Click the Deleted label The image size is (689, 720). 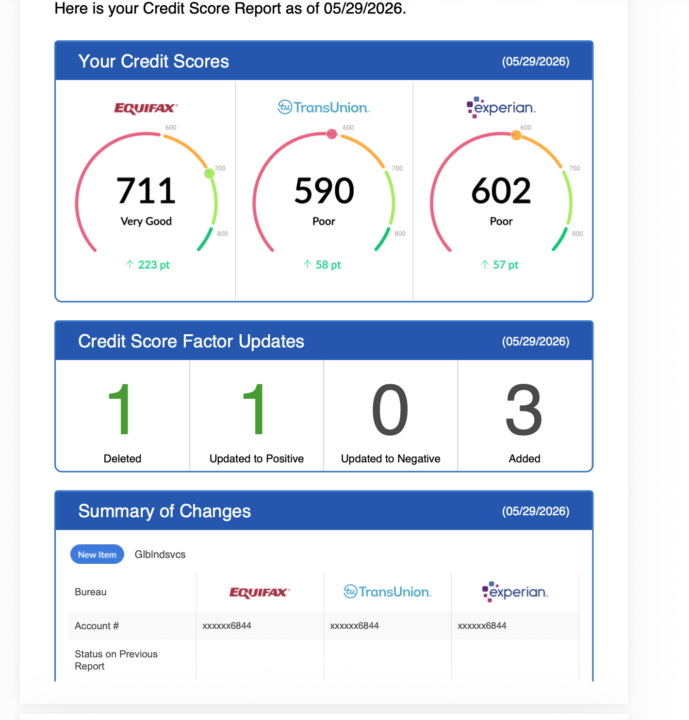122,459
